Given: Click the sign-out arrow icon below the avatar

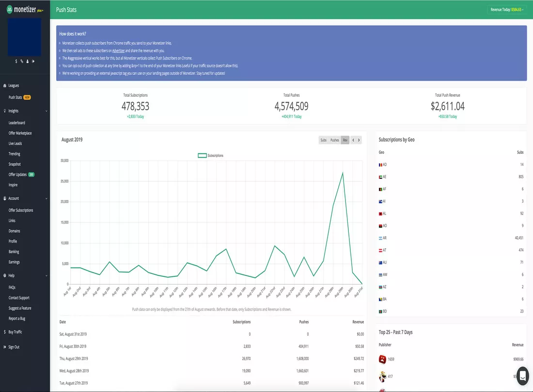Looking at the screenshot, I should click(33, 61).
